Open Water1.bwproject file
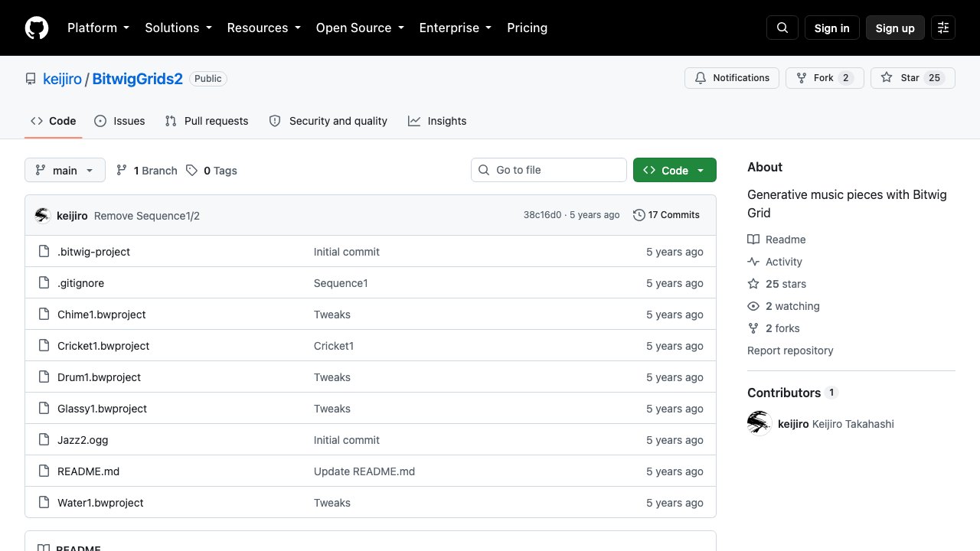The height and width of the screenshot is (551, 980). pyautogui.click(x=100, y=503)
